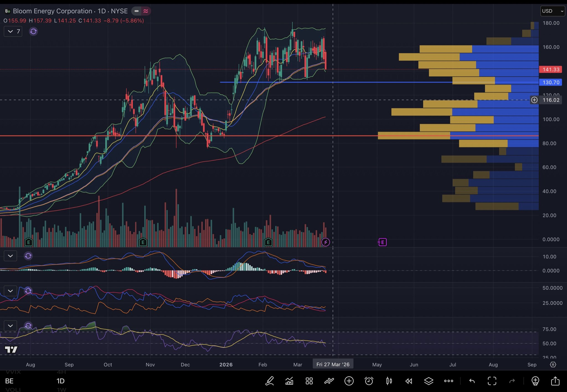Screen dimensions: 567x392
Task: Open the object tree layers icon
Action: [429, 381]
